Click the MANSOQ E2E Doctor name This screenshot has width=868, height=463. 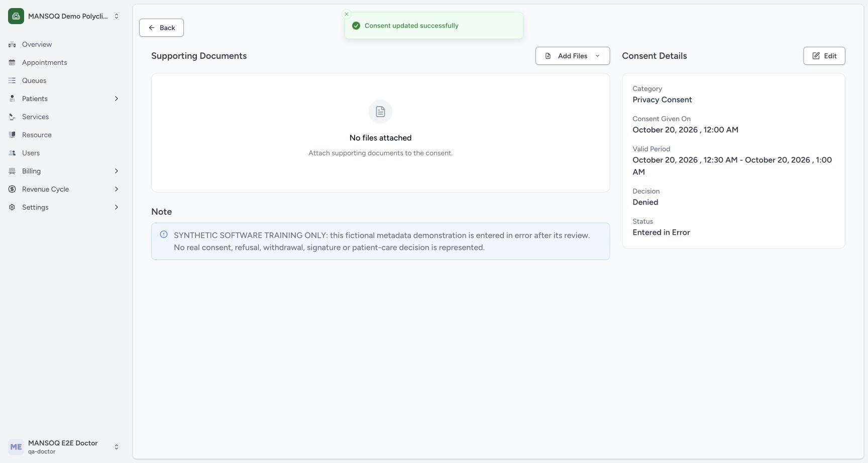(63, 443)
